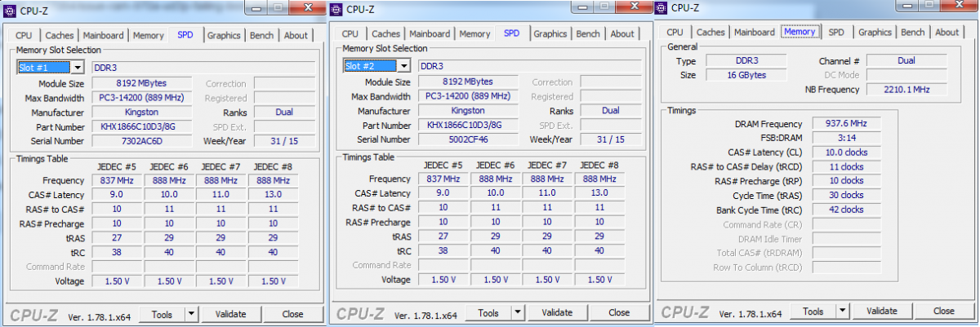Click the Tools button in the Slot #2 window
Screen dimensions: 980x327
click(488, 312)
